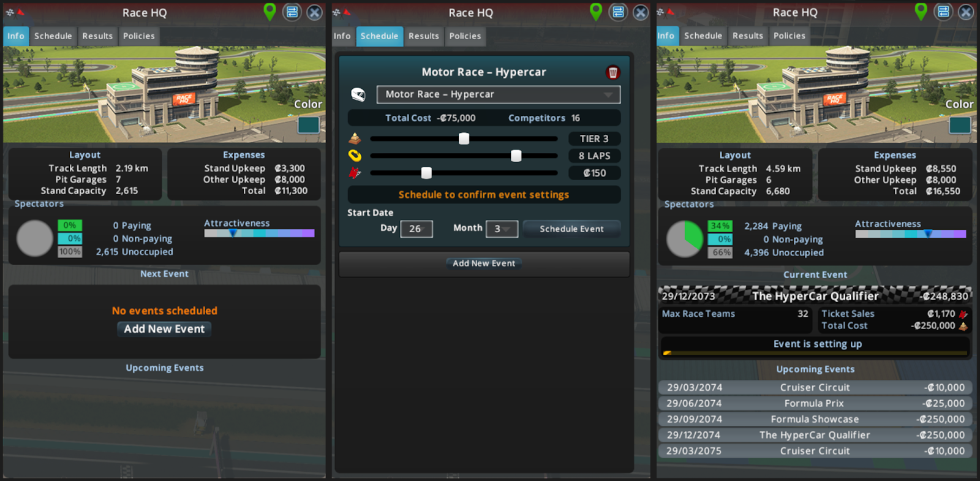Click the 8 LAPS slider handle
The width and height of the screenshot is (980, 481).
pyautogui.click(x=516, y=156)
